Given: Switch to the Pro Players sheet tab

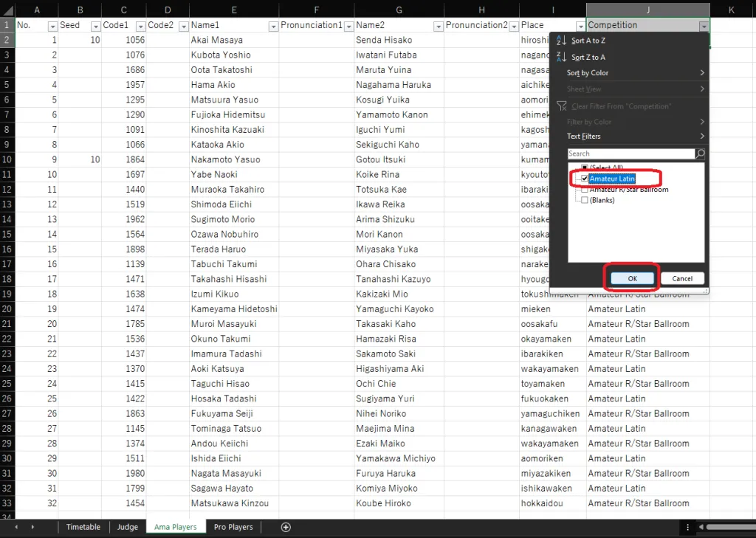Looking at the screenshot, I should 233,527.
